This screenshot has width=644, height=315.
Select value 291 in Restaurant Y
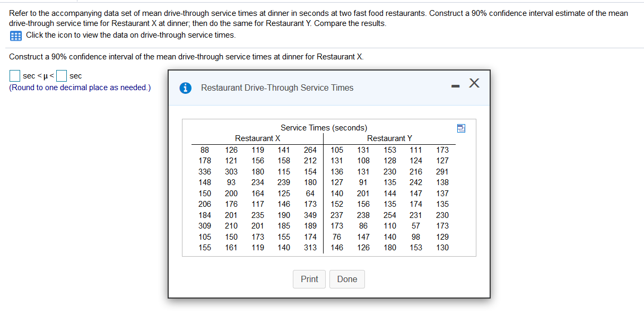click(442, 172)
